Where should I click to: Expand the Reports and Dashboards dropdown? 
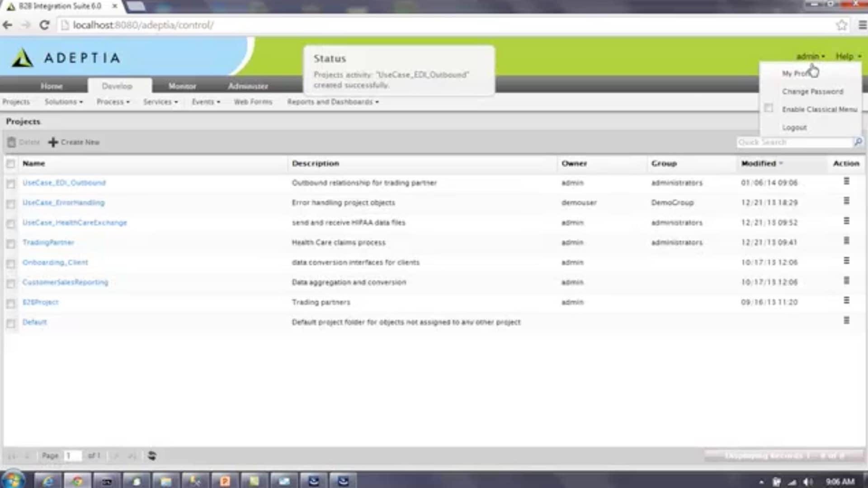point(333,102)
